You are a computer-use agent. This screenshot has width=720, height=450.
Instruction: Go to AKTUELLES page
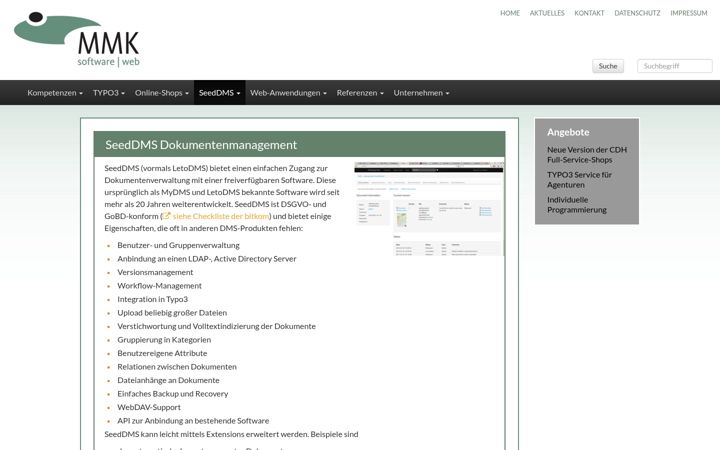click(x=547, y=13)
